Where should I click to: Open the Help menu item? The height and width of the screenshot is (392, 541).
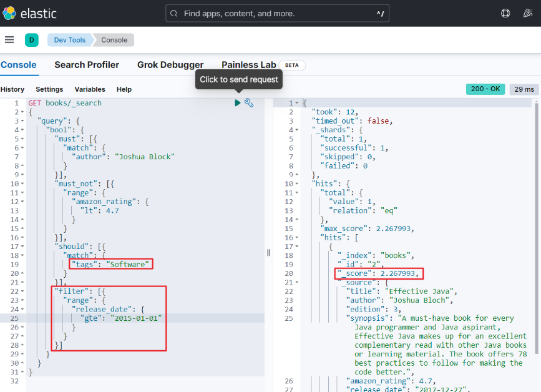coord(124,89)
